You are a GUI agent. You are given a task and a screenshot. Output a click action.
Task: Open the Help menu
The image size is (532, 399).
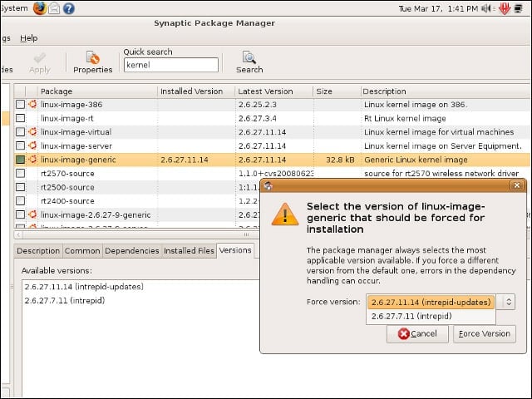pyautogui.click(x=29, y=38)
